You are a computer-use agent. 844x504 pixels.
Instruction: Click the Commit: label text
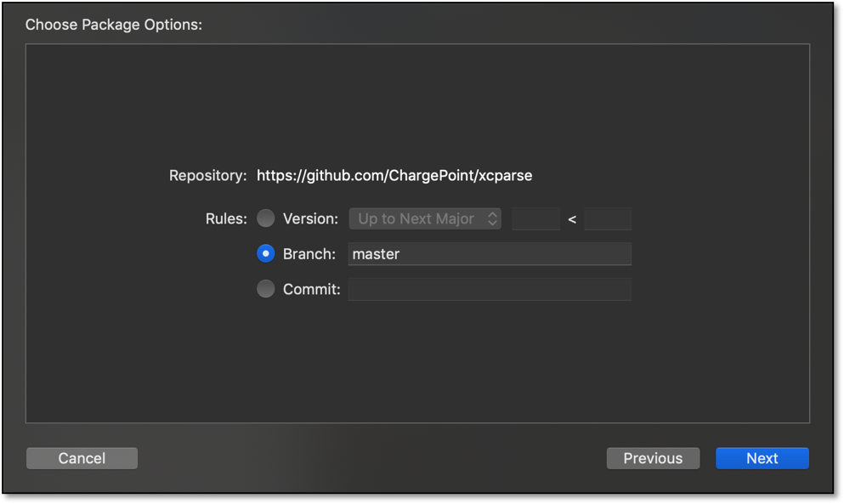(x=311, y=289)
